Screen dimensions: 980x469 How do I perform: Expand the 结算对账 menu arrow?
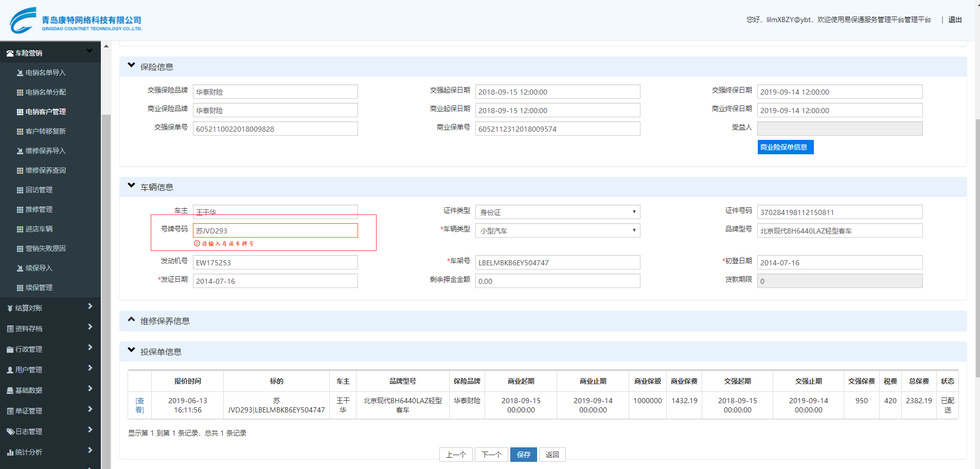tap(90, 306)
